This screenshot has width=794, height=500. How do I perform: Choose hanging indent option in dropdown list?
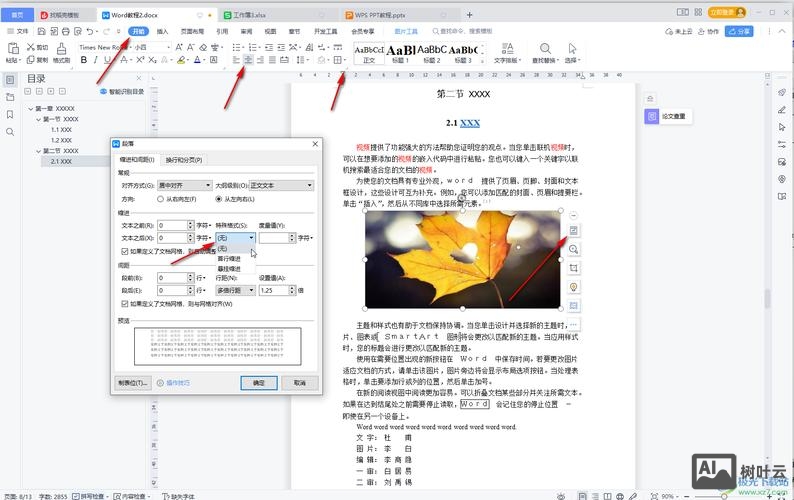click(x=229, y=268)
